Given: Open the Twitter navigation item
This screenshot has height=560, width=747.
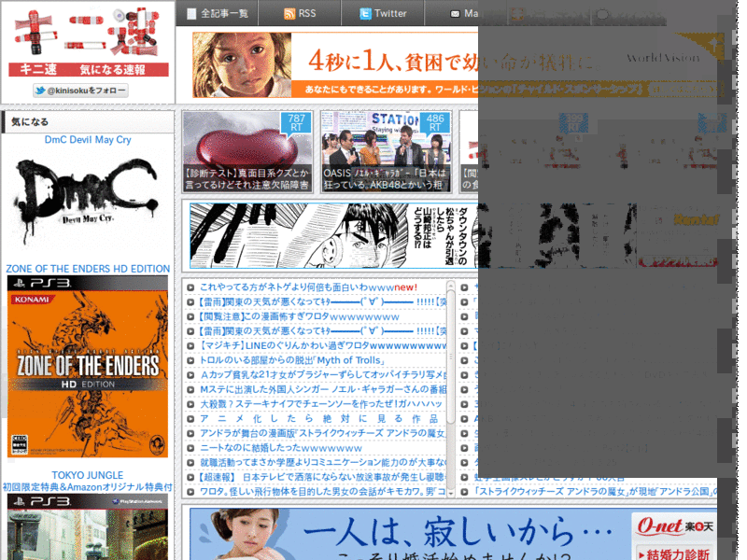Looking at the screenshot, I should click(x=383, y=13).
